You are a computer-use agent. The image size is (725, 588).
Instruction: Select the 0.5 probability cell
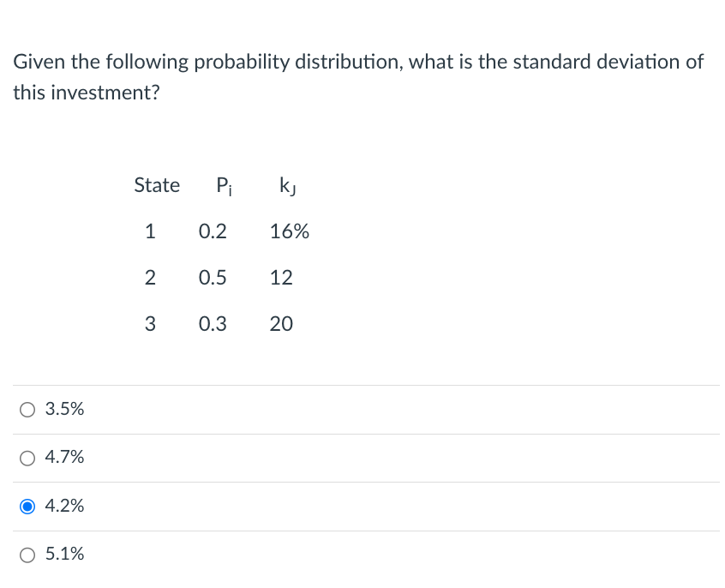click(x=213, y=277)
